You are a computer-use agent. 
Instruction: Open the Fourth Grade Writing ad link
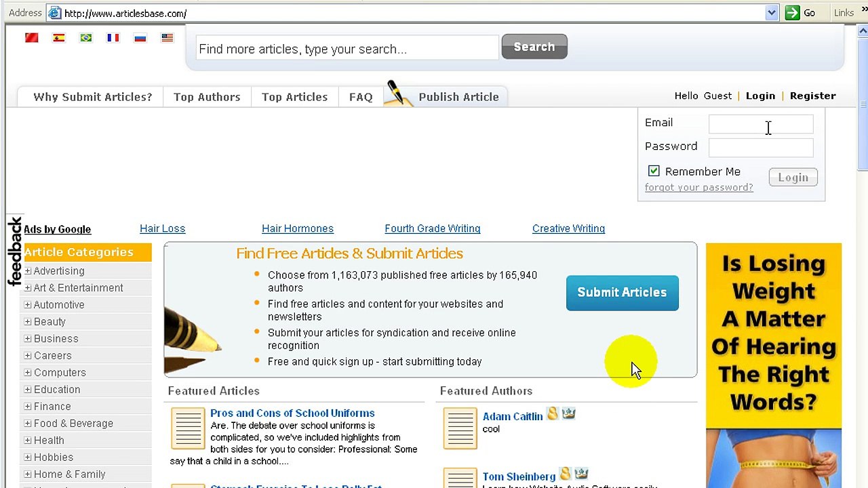click(x=432, y=229)
